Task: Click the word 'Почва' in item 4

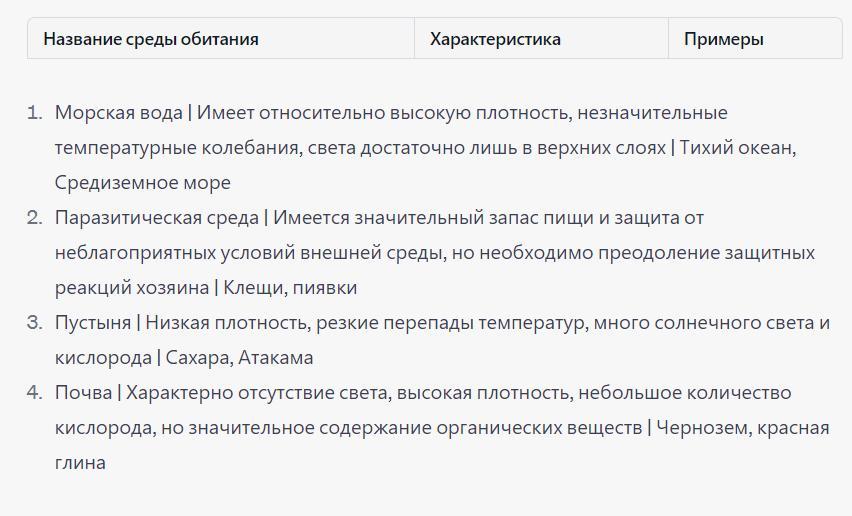Action: [x=83, y=393]
